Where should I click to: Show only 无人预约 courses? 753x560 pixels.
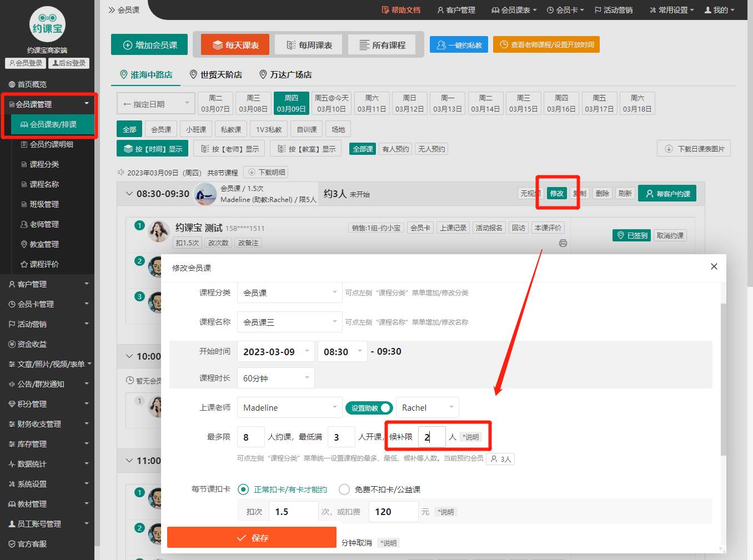click(x=431, y=149)
